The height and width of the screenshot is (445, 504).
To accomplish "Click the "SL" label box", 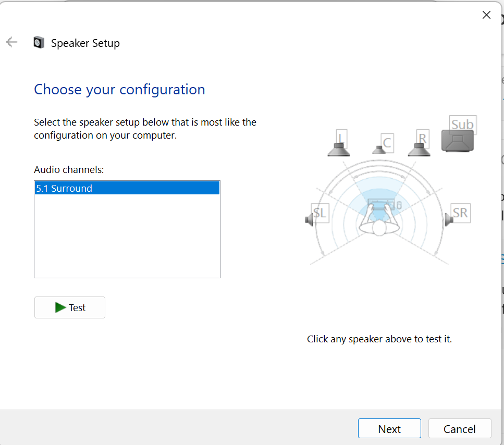I will 320,213.
